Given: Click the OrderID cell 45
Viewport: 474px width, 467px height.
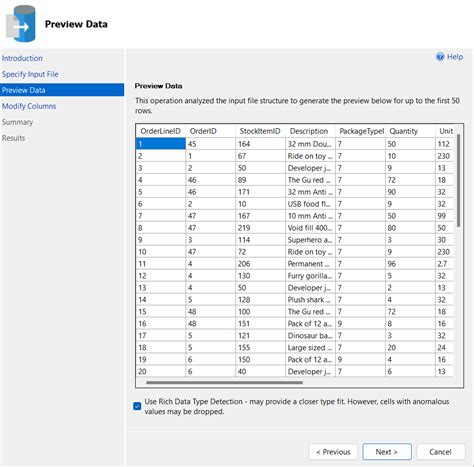Looking at the screenshot, I should pyautogui.click(x=211, y=144).
